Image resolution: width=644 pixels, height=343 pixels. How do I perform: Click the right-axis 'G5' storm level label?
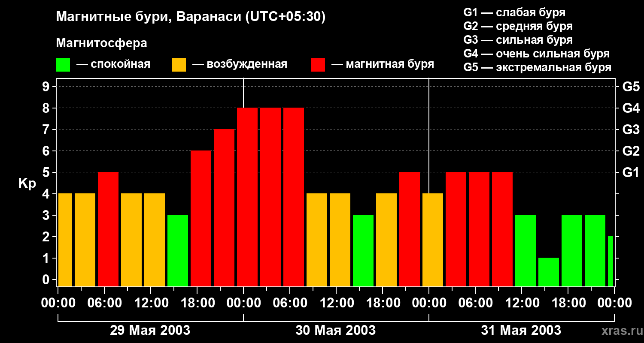pos(631,87)
